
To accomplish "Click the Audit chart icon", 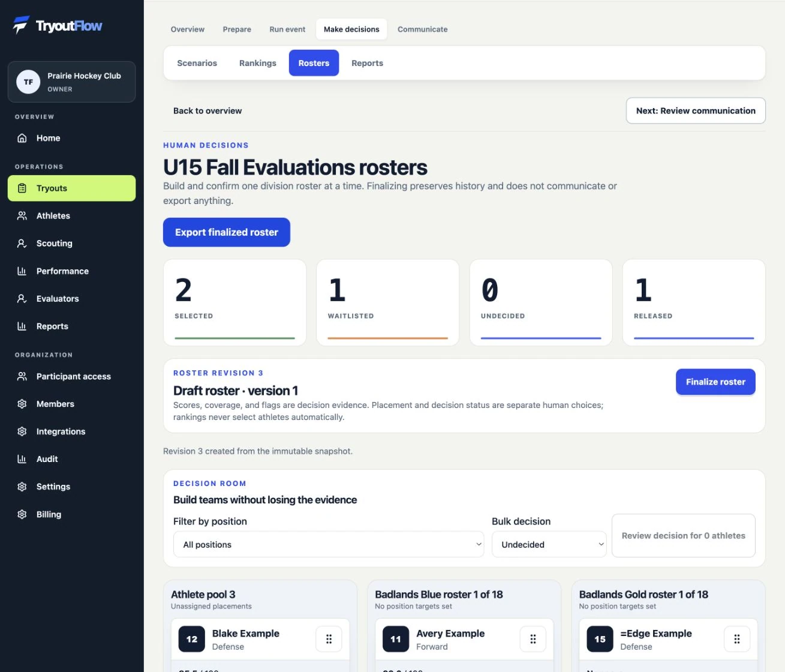I will click(x=22, y=460).
